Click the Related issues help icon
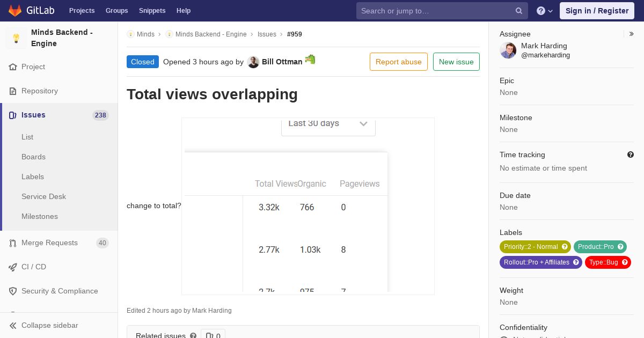This screenshot has width=644, height=338. (x=193, y=336)
